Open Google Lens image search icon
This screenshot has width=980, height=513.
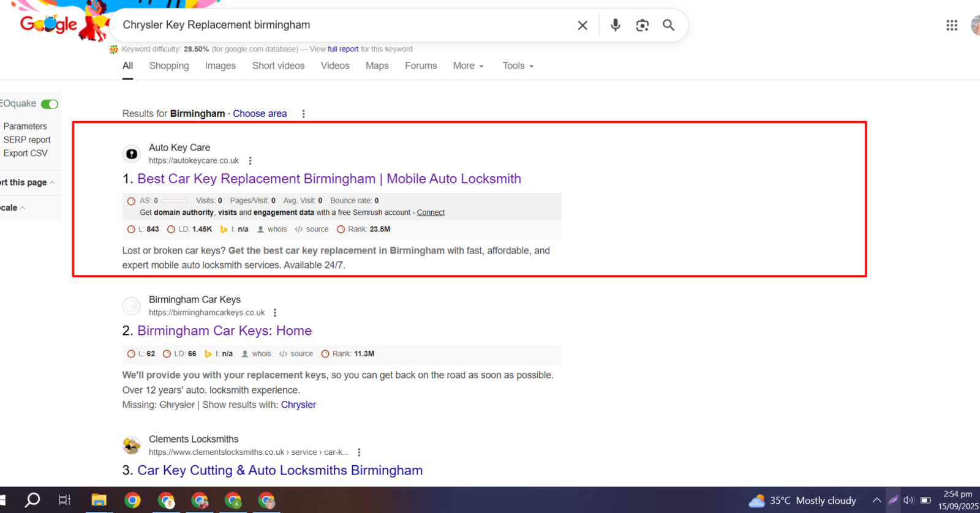(x=642, y=25)
